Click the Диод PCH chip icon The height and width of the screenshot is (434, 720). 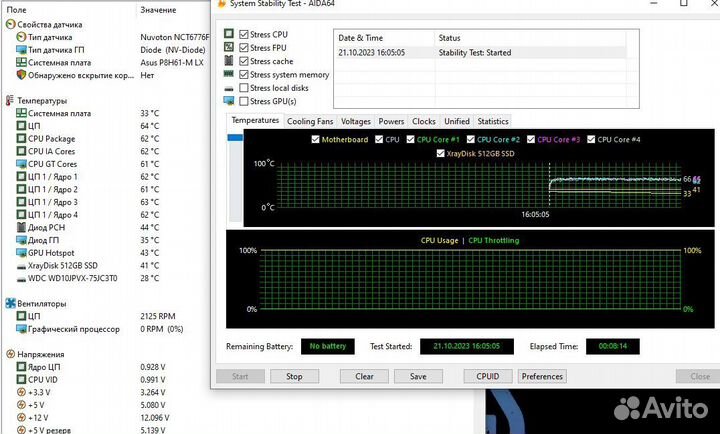[x=21, y=227]
